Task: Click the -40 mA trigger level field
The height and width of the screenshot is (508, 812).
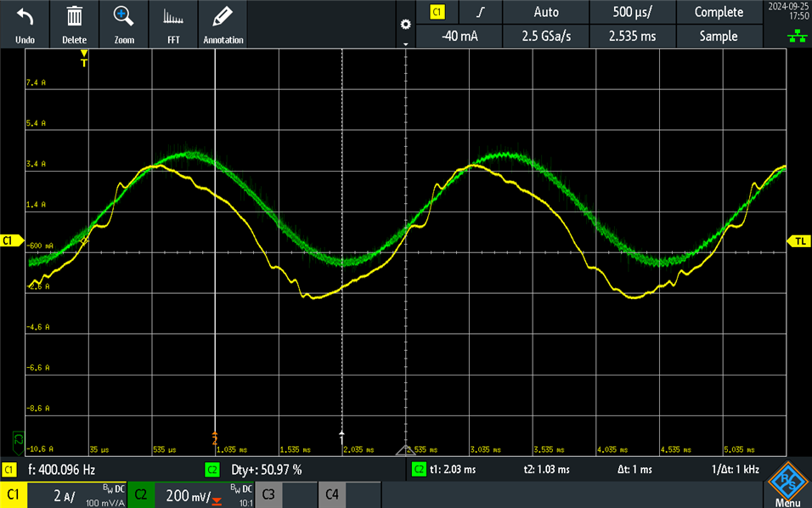Action: click(x=459, y=36)
